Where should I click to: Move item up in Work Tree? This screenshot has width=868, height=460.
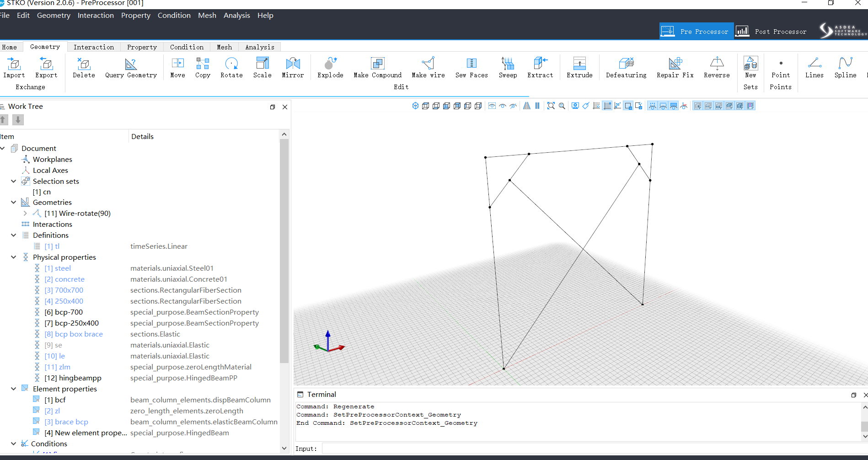point(4,120)
